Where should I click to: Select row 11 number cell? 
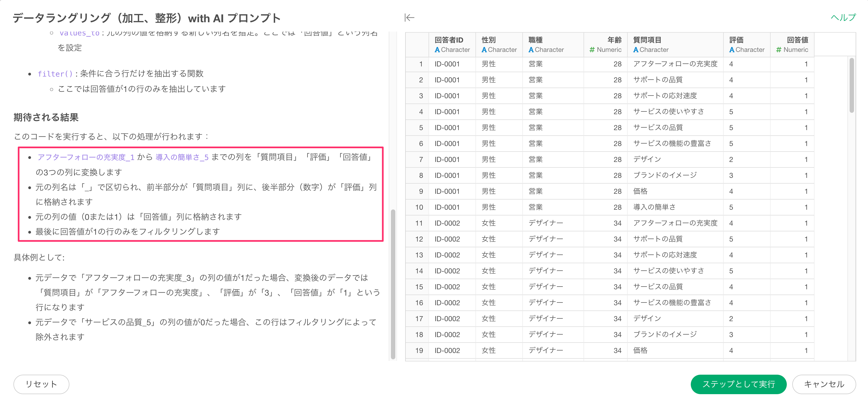pos(419,223)
